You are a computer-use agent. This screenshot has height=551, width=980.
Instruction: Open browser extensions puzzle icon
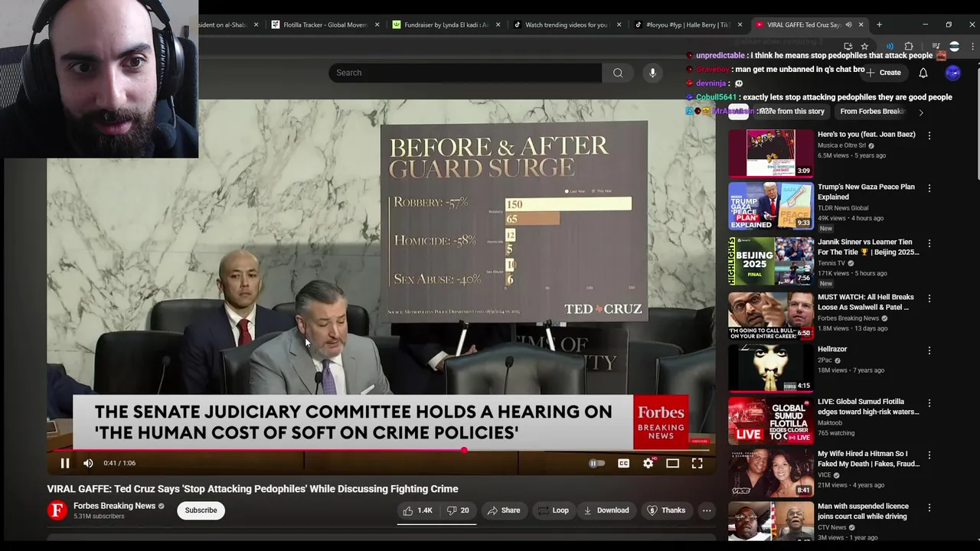tap(909, 46)
